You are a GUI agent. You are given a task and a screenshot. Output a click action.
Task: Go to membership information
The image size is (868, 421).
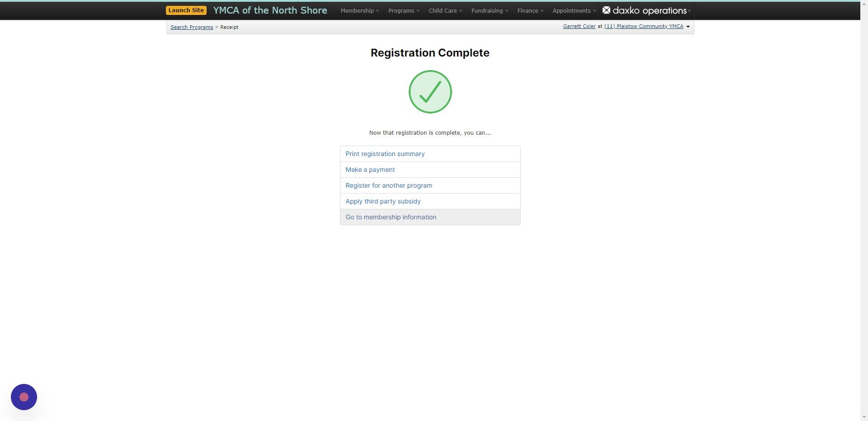[430, 217]
